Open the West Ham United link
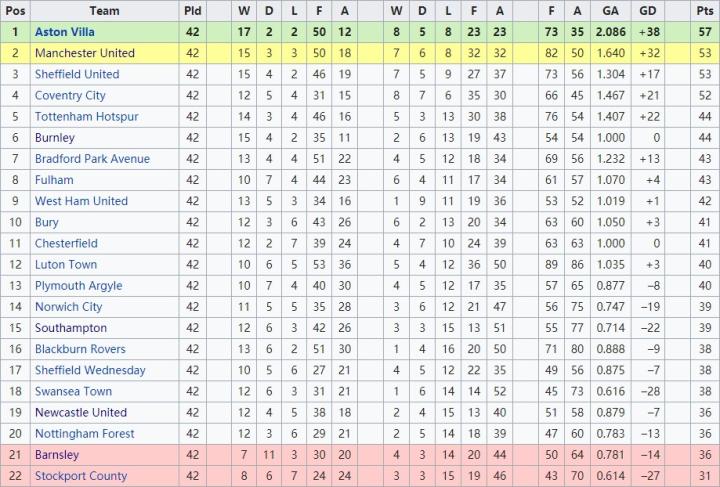720x487 pixels. tap(81, 201)
